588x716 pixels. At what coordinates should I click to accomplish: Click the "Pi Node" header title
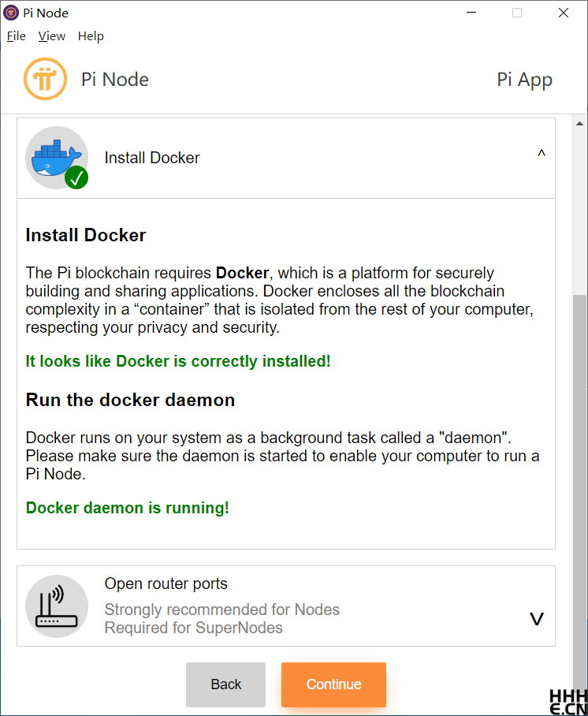(115, 80)
